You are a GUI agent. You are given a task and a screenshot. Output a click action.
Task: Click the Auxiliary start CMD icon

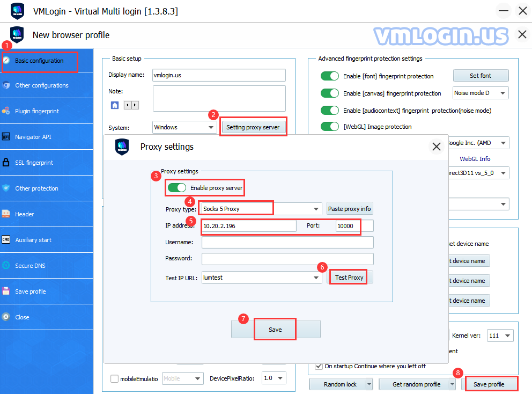[6, 240]
